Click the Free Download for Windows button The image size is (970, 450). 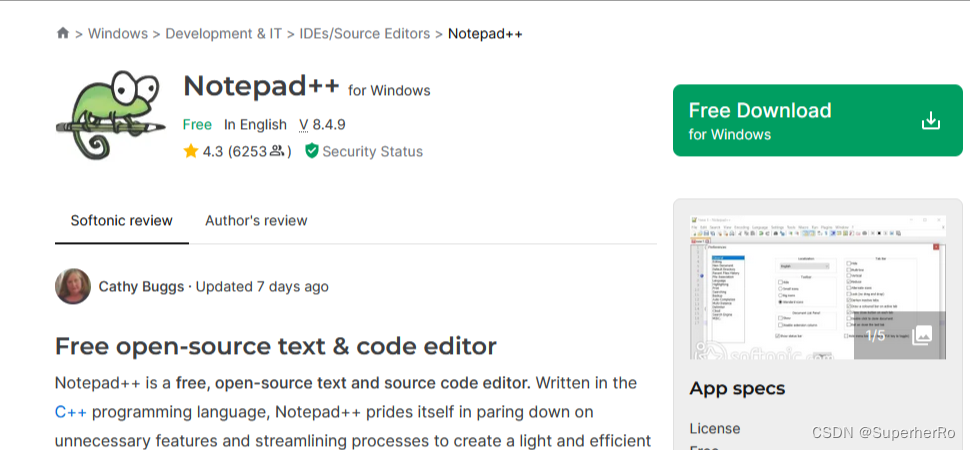(818, 120)
